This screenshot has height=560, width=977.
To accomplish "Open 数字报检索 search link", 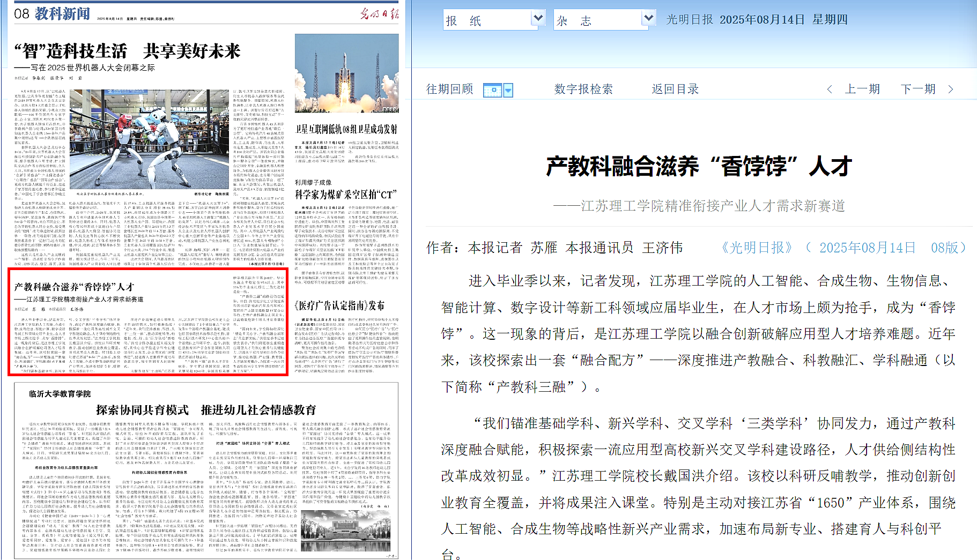I will click(583, 89).
